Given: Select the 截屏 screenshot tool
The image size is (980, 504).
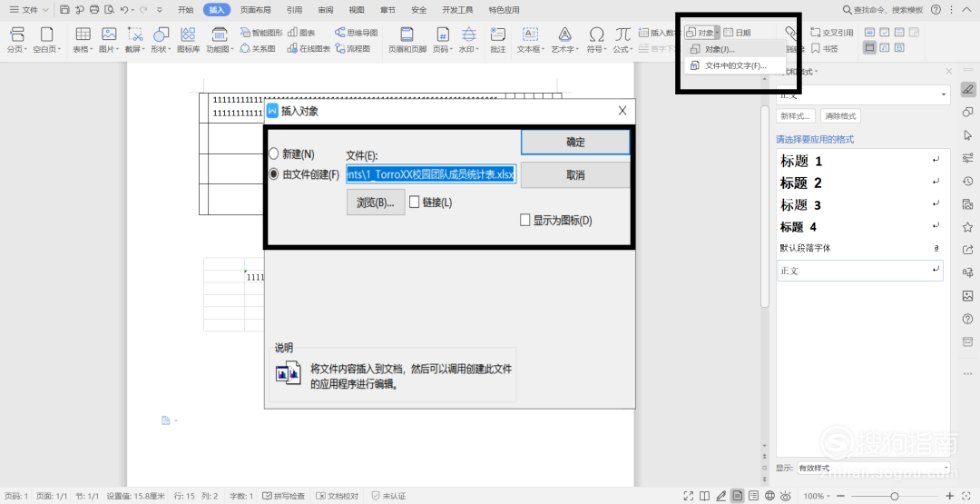Looking at the screenshot, I should 134,40.
